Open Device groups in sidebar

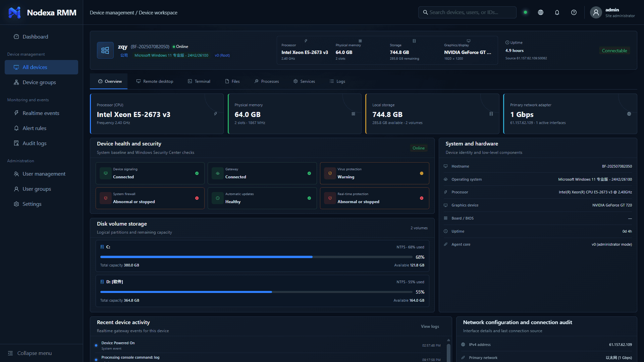pos(41,82)
